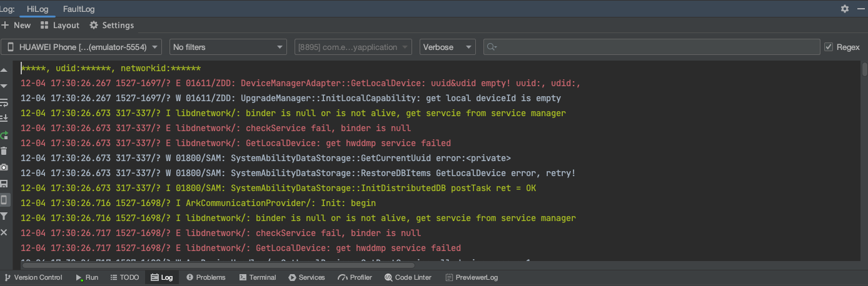
Task: Save the log with the disk icon
Action: (4, 184)
